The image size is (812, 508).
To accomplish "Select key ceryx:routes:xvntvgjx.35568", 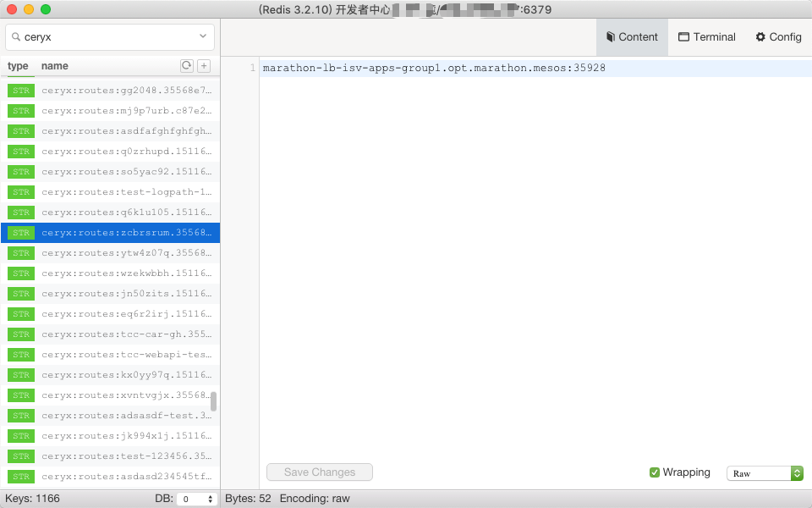I will pyautogui.click(x=110, y=395).
